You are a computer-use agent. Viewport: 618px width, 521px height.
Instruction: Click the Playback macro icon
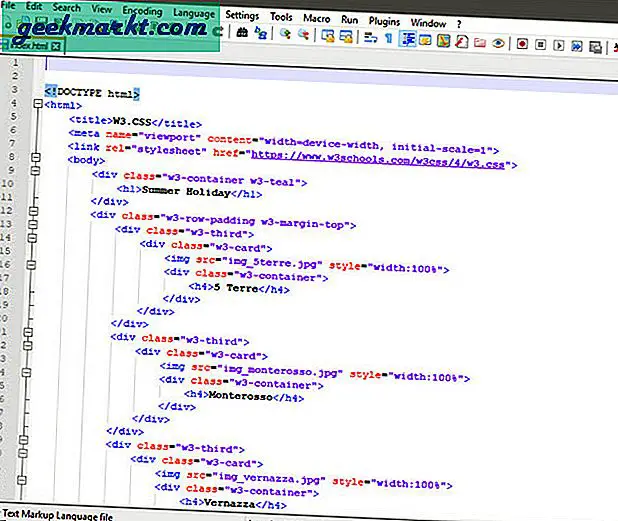click(x=558, y=45)
